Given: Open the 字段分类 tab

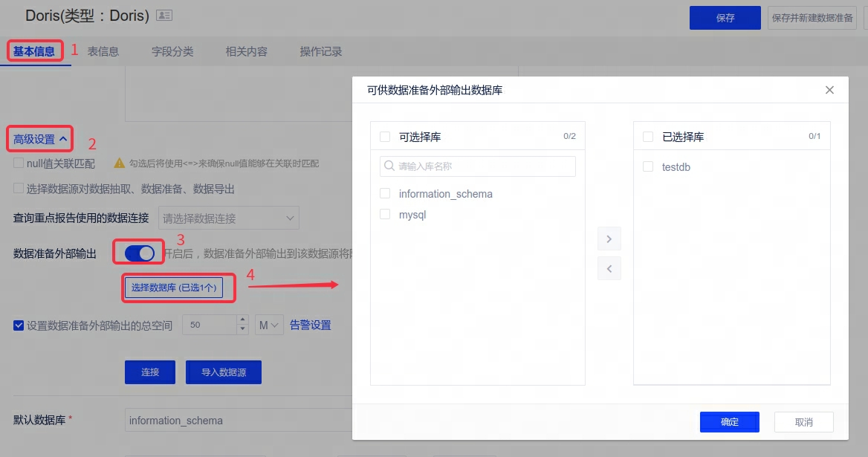Looking at the screenshot, I should (172, 51).
